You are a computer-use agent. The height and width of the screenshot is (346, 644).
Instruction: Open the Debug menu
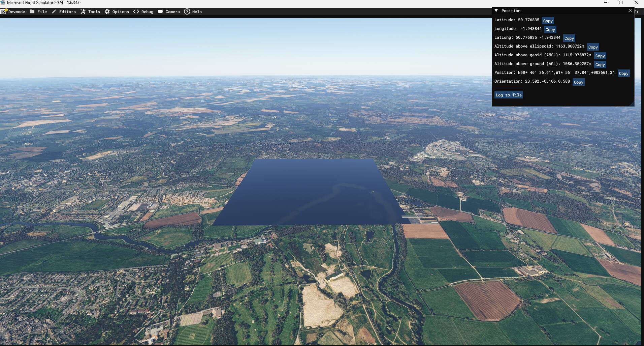coord(147,12)
